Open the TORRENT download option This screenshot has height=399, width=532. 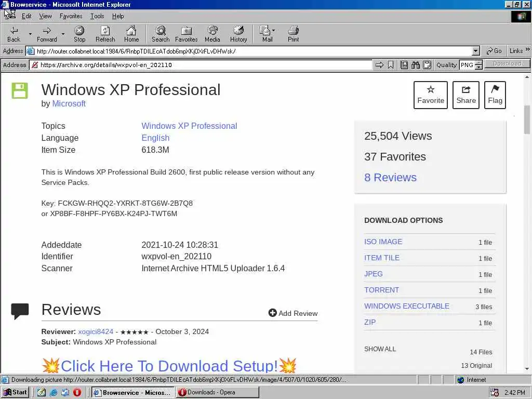pos(381,290)
